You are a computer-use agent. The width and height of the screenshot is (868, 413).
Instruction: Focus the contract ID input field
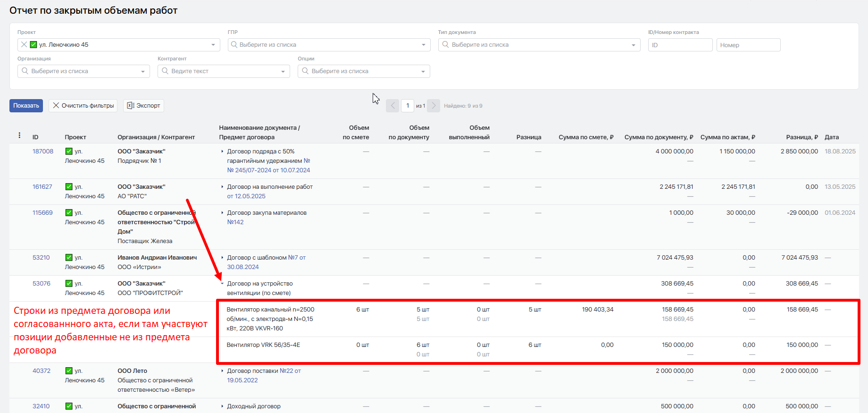point(680,45)
